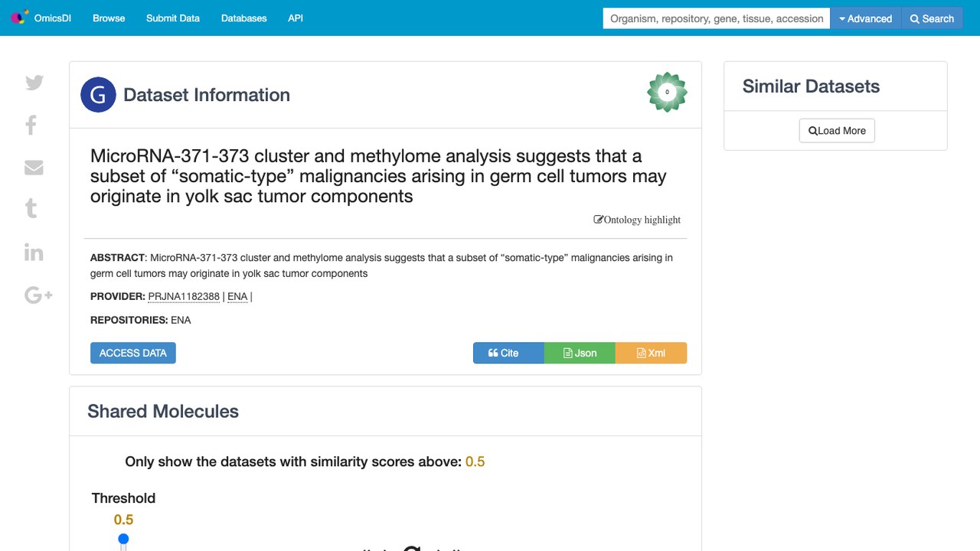Screen dimensions: 980x551
Task: Focus the search input field
Action: 717,18
